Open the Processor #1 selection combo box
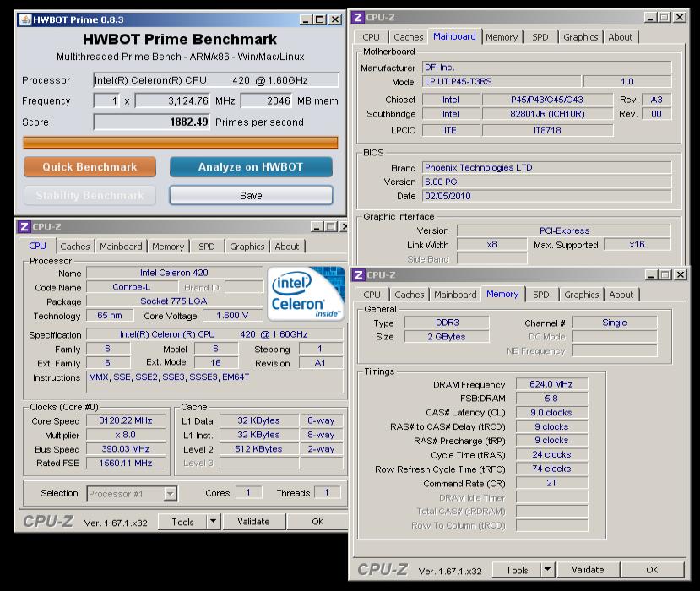700x591 pixels. 132,494
